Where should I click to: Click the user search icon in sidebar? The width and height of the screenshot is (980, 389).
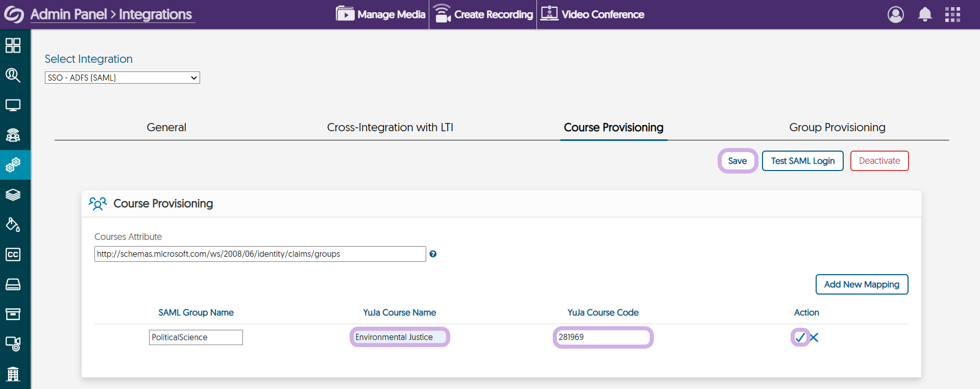pyautogui.click(x=13, y=76)
